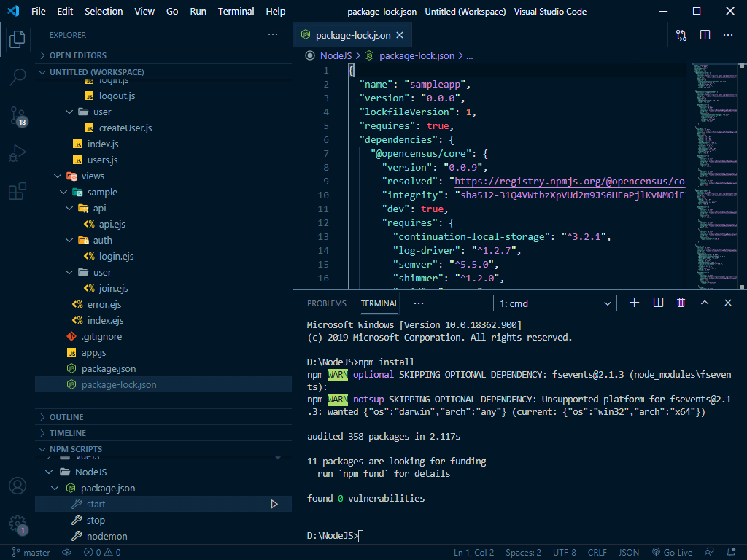Open Source Control view with 18 changes

18,116
